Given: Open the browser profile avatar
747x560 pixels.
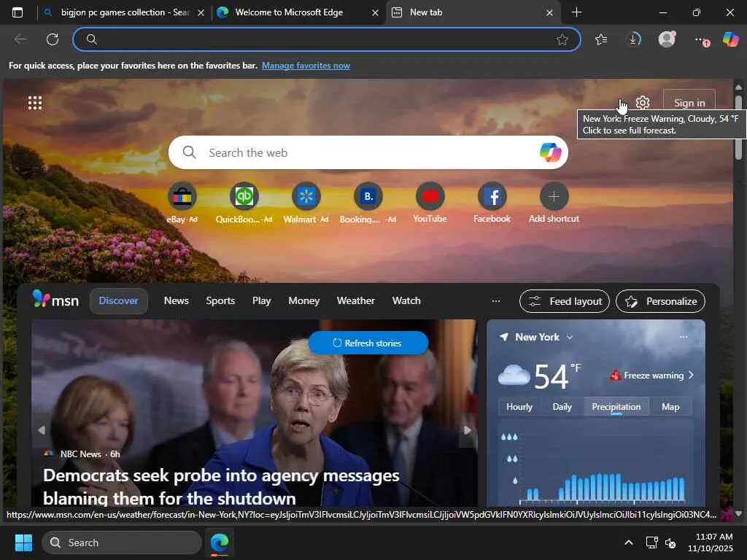Looking at the screenshot, I should (667, 39).
